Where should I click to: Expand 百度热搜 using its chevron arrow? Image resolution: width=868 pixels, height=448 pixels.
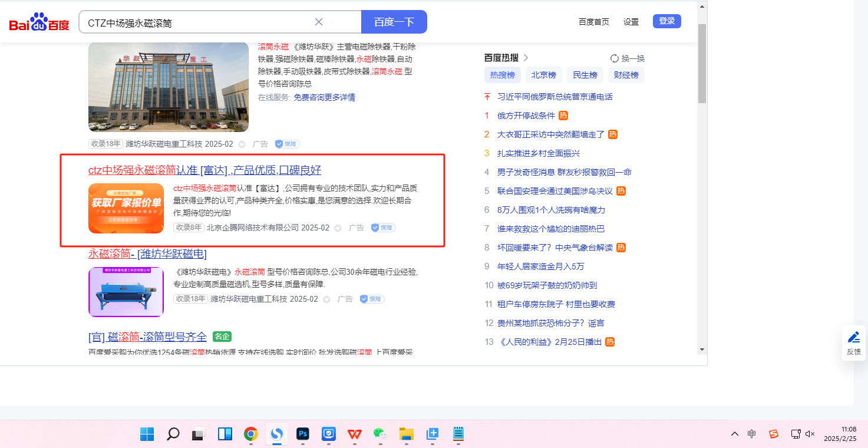click(526, 58)
